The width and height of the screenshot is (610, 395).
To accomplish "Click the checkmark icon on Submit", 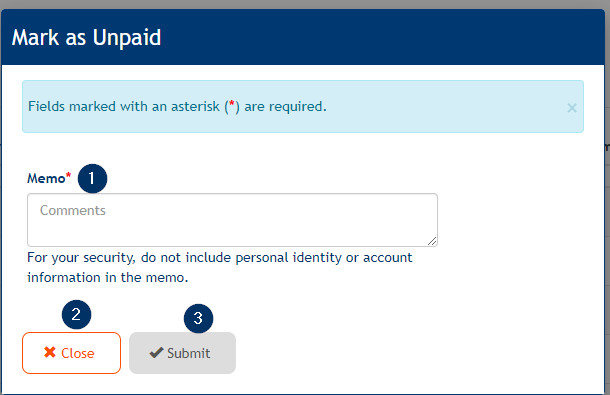I will (x=156, y=353).
